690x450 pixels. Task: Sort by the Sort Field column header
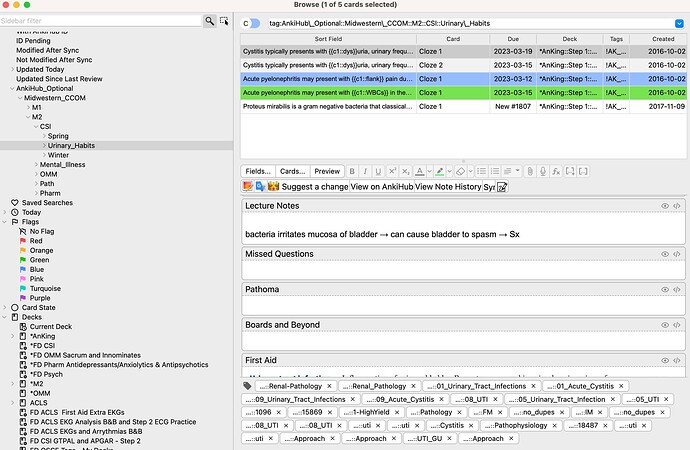click(x=328, y=39)
